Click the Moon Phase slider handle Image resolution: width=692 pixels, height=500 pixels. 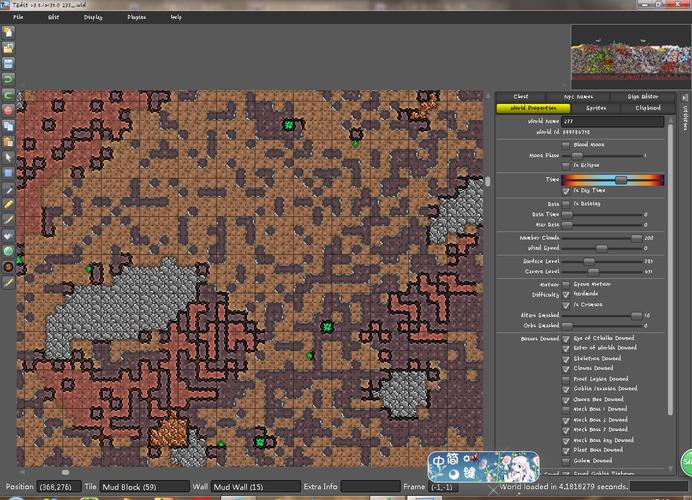tap(577, 155)
